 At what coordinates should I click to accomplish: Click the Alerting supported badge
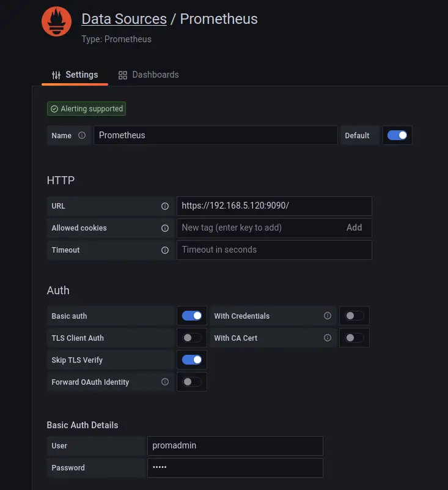[86, 109]
